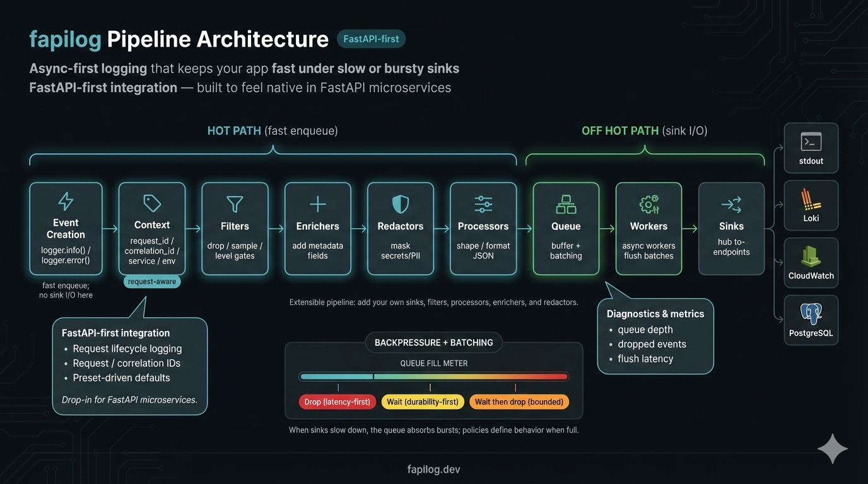Viewport: 868px width, 484px height.
Task: Select the CloudWatch sink icon
Action: point(811,257)
